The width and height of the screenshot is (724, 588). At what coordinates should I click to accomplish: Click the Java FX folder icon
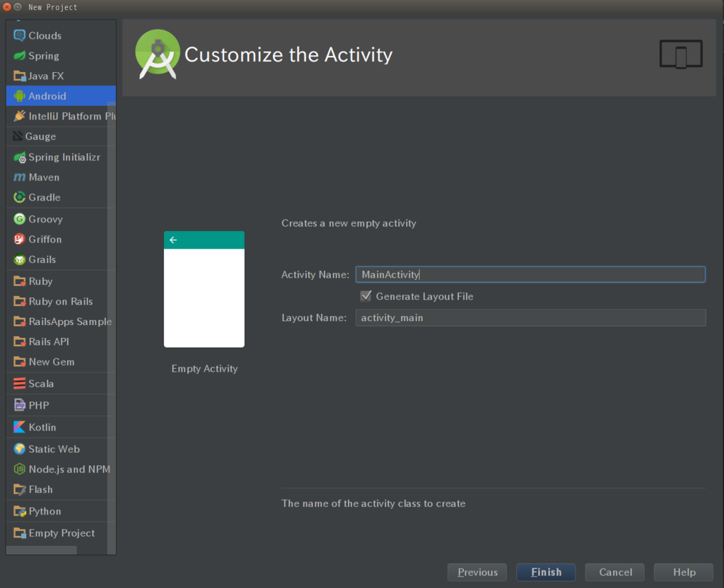19,76
